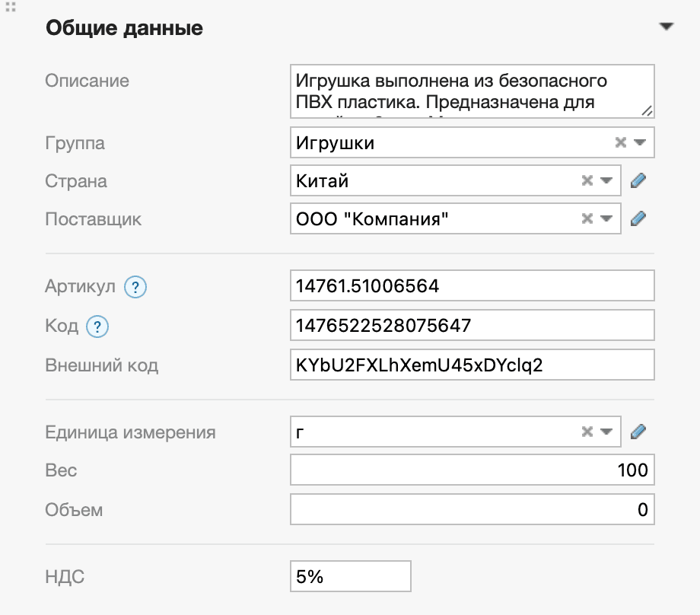Open the Страна dropdown list
Viewport: 700px width, 615px height.
point(605,180)
